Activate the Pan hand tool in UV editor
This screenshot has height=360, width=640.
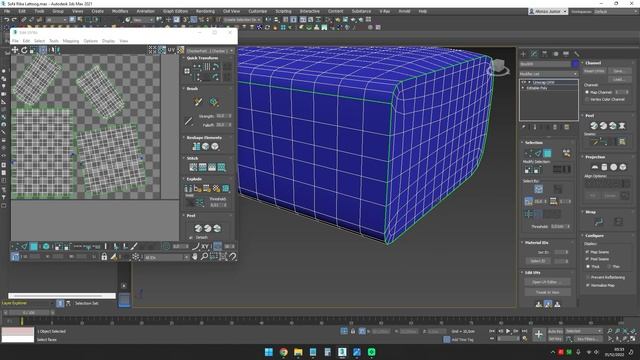pyautogui.click(x=195, y=257)
